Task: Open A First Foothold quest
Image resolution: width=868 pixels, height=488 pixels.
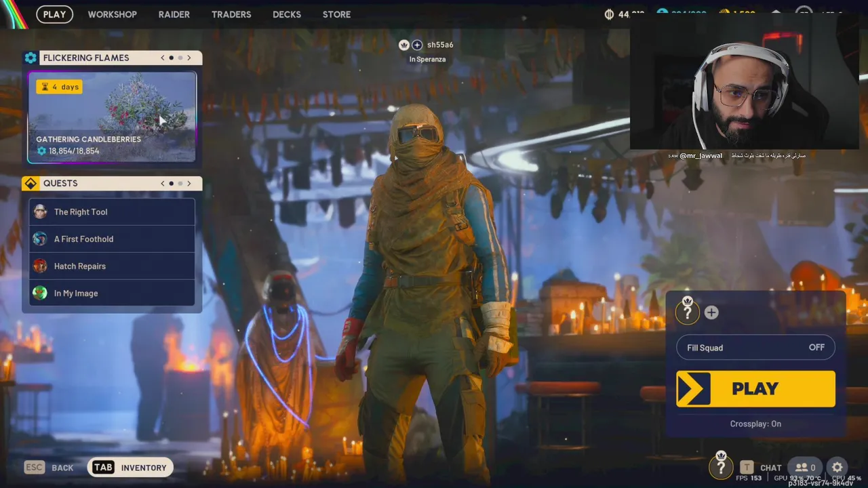Action: tap(112, 239)
